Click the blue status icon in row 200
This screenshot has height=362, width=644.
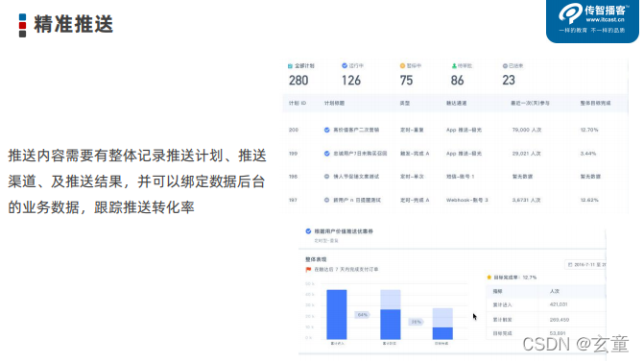coord(327,130)
